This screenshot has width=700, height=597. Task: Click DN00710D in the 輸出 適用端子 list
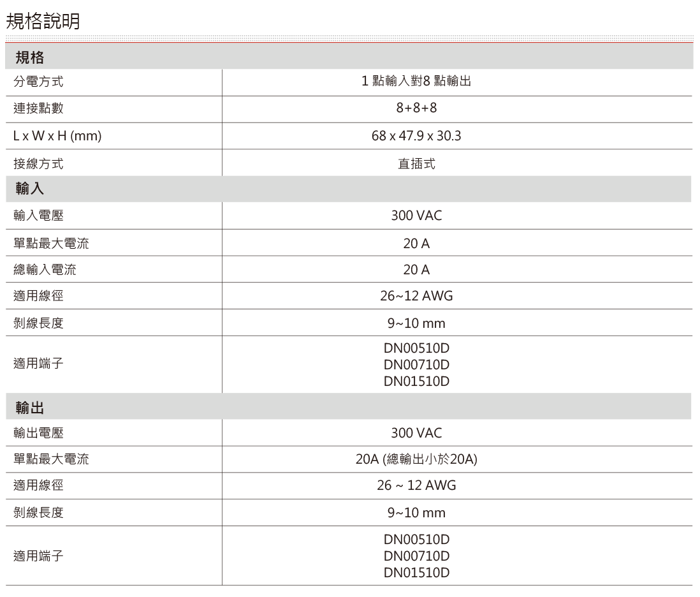(416, 556)
